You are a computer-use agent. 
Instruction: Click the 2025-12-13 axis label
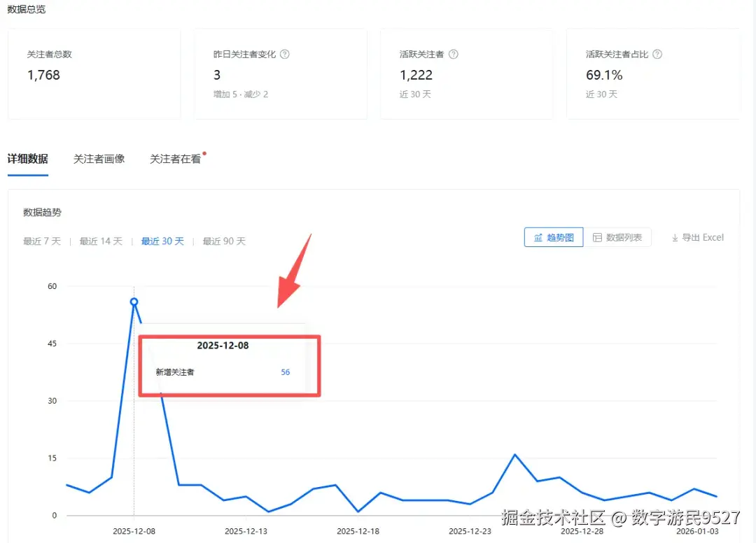tap(246, 531)
